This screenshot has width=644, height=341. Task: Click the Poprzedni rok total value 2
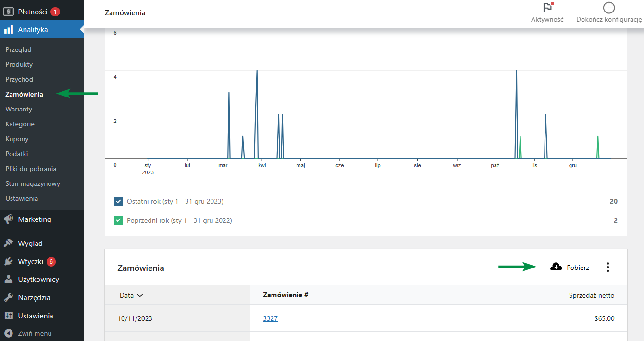click(x=616, y=221)
